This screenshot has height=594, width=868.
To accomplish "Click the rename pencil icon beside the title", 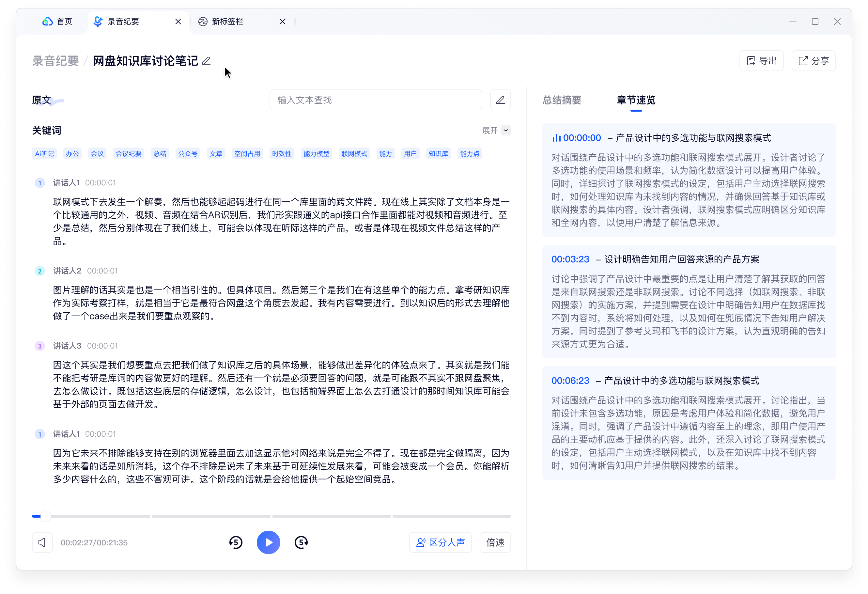I will (x=206, y=61).
